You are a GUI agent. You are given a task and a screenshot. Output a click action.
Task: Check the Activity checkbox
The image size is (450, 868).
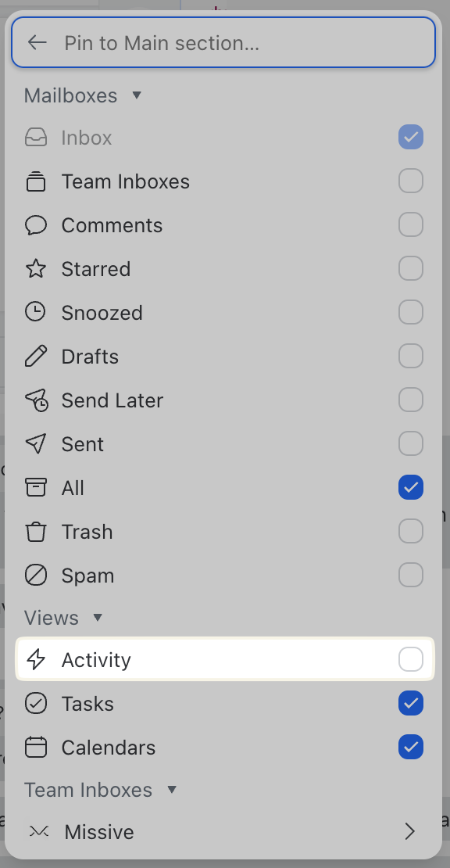pyautogui.click(x=411, y=660)
